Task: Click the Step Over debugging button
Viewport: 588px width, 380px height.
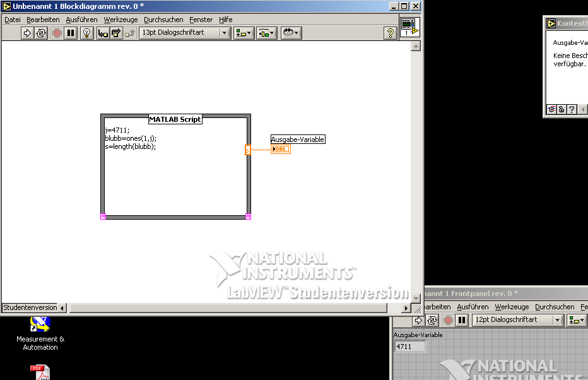Action: coord(116,33)
